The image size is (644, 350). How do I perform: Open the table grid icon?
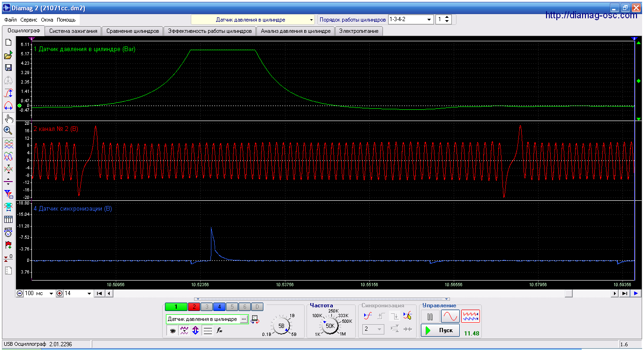click(x=8, y=219)
